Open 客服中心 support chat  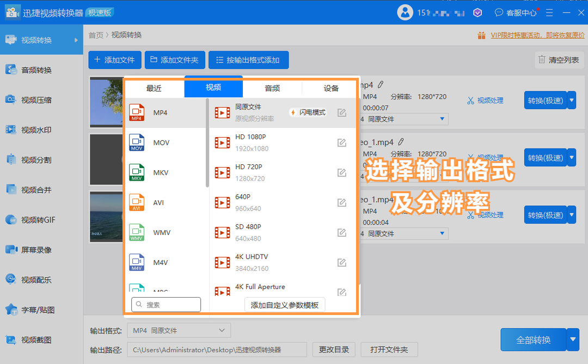[516, 13]
